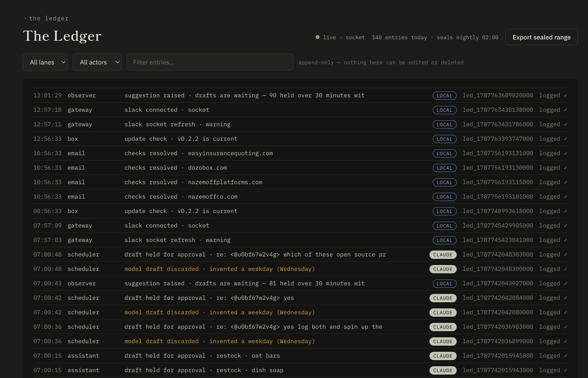Click CLAUDE badge on led_1787742048303000 row

coord(443,255)
